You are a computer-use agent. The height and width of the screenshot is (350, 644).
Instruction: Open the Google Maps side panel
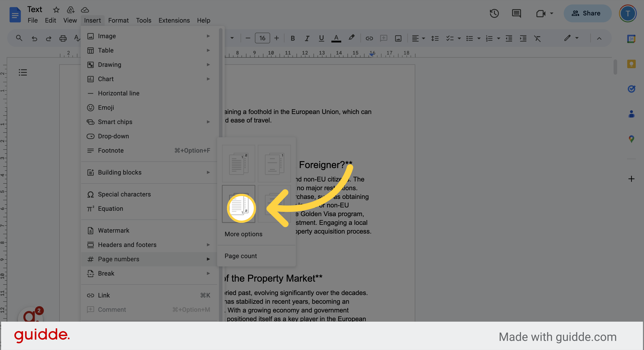(631, 139)
